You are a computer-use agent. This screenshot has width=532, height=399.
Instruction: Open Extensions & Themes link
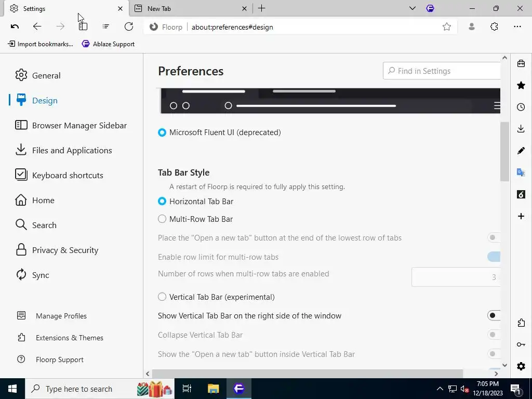[60, 338]
